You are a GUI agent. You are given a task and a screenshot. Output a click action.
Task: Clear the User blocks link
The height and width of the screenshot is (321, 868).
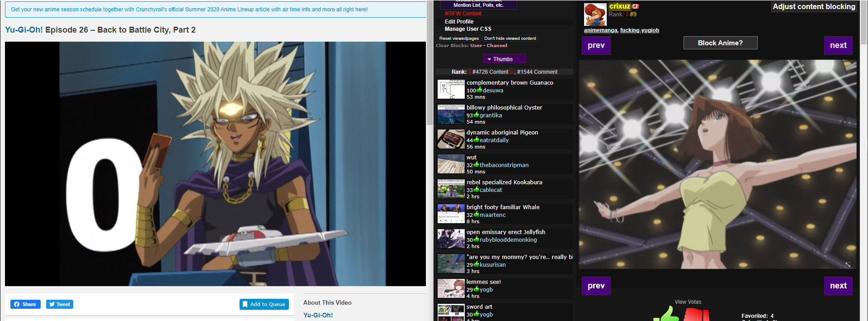pyautogui.click(x=476, y=45)
